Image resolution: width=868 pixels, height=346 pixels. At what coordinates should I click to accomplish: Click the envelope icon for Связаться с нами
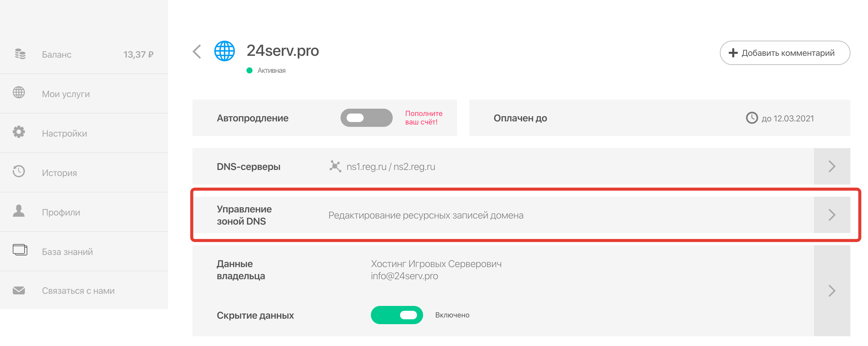point(19,290)
